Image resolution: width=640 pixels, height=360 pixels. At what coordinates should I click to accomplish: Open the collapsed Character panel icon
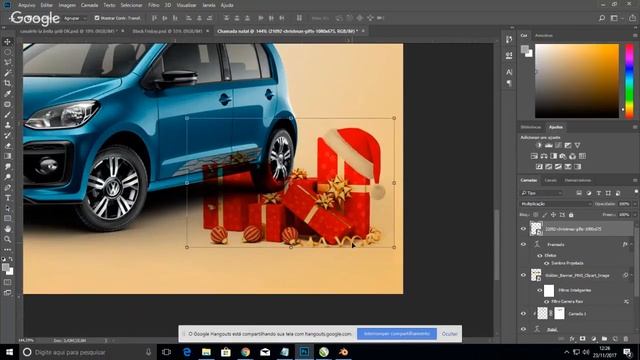tap(509, 72)
